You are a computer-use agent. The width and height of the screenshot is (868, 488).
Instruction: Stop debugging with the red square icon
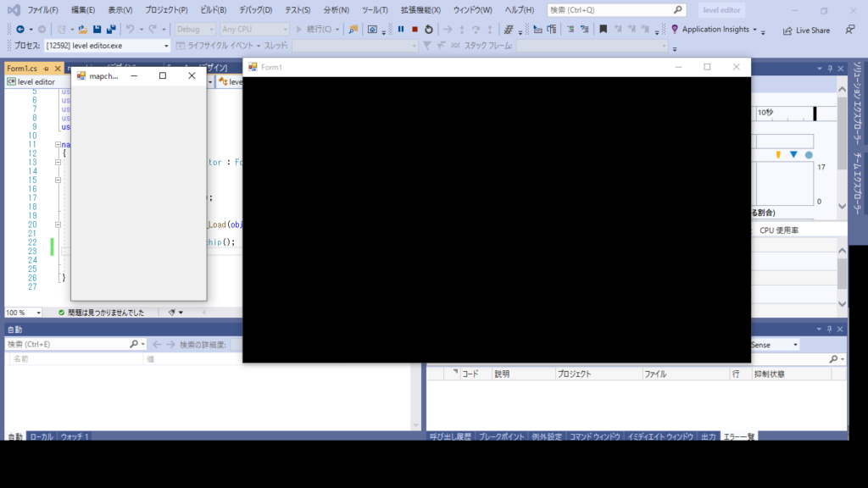415,30
